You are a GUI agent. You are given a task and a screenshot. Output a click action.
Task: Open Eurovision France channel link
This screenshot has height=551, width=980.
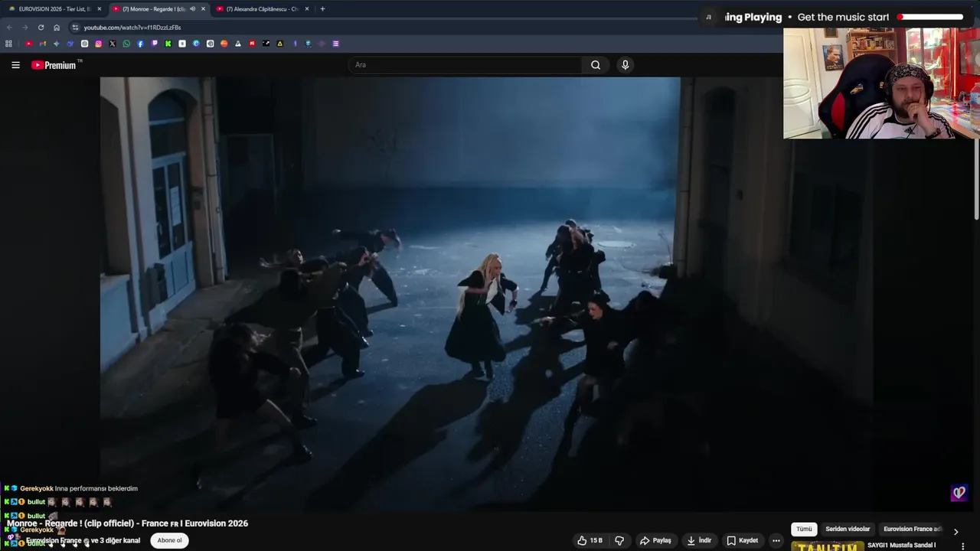point(83,540)
